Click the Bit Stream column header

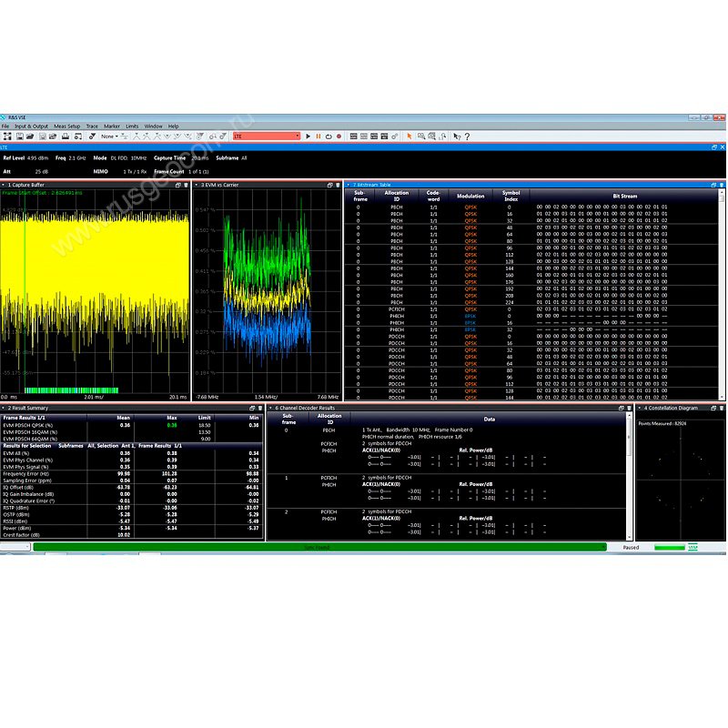tap(625, 196)
